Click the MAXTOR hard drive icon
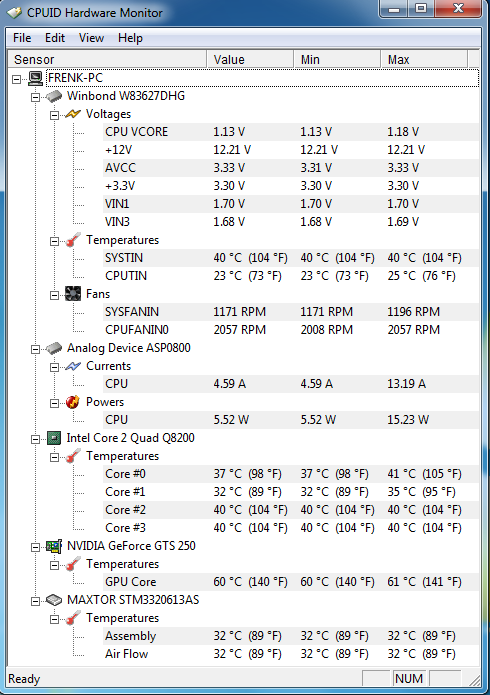This screenshot has height=695, width=490. 54,600
